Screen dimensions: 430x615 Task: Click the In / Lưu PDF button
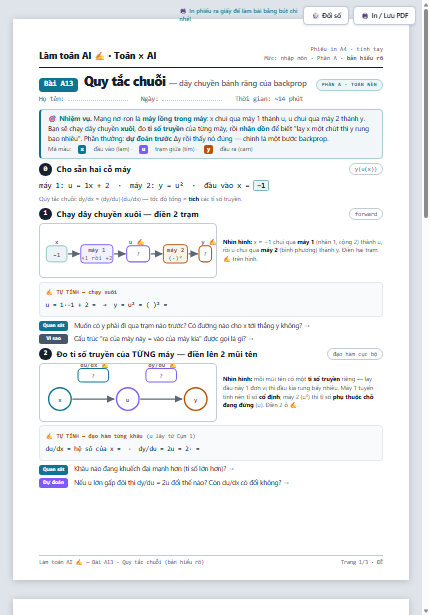[x=384, y=16]
